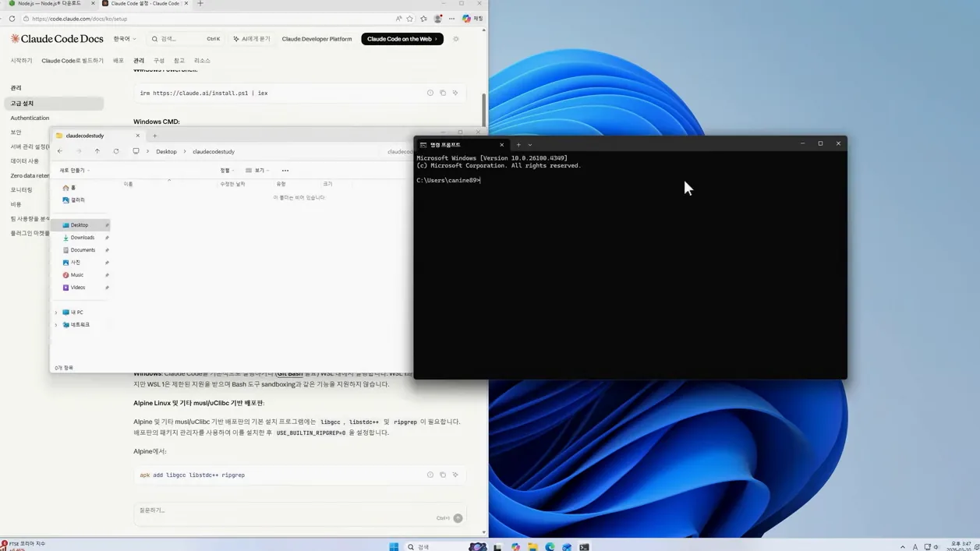The height and width of the screenshot is (551, 980).
Task: Open the Copilot 채팅 button
Action: coord(472,19)
